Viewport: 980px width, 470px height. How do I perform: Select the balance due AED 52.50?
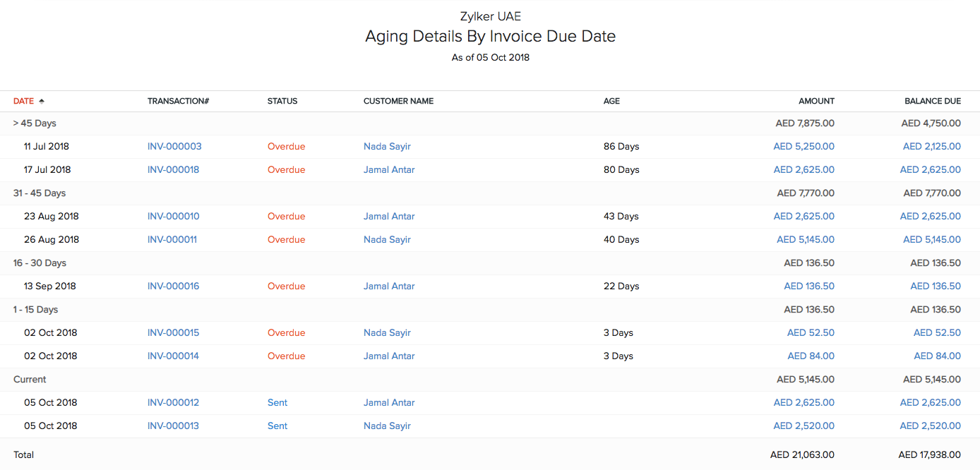[x=937, y=332]
